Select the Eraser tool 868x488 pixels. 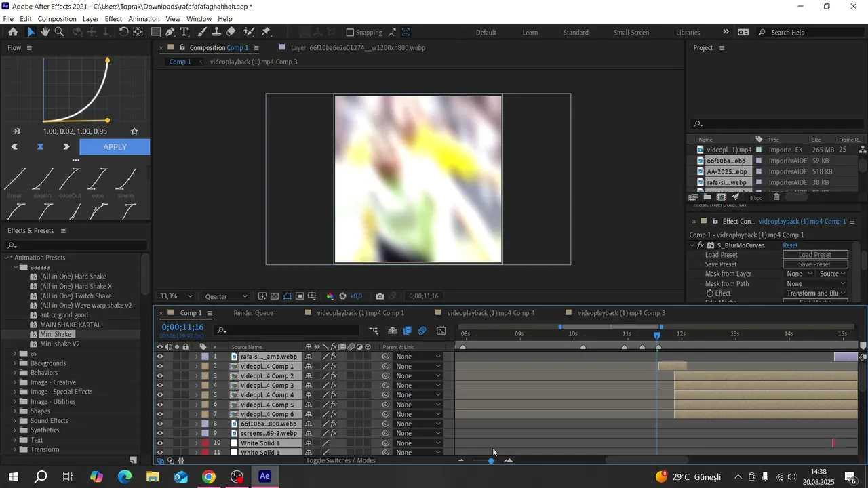(x=231, y=32)
